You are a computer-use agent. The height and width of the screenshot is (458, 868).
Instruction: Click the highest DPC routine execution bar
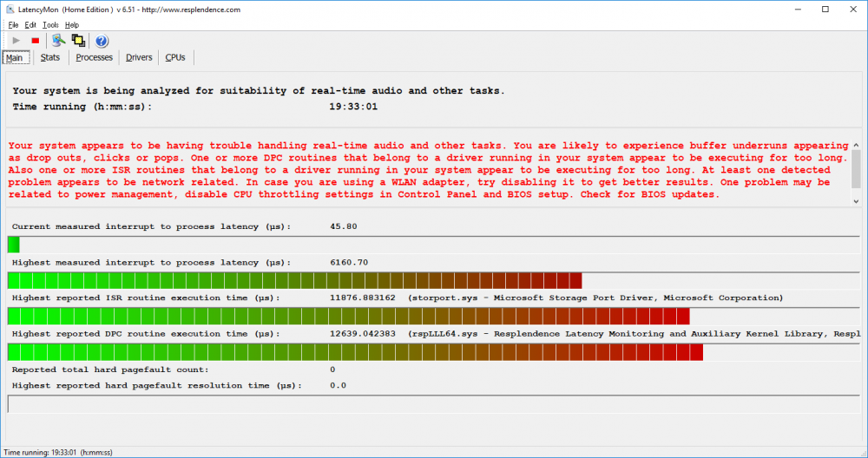tap(434, 352)
